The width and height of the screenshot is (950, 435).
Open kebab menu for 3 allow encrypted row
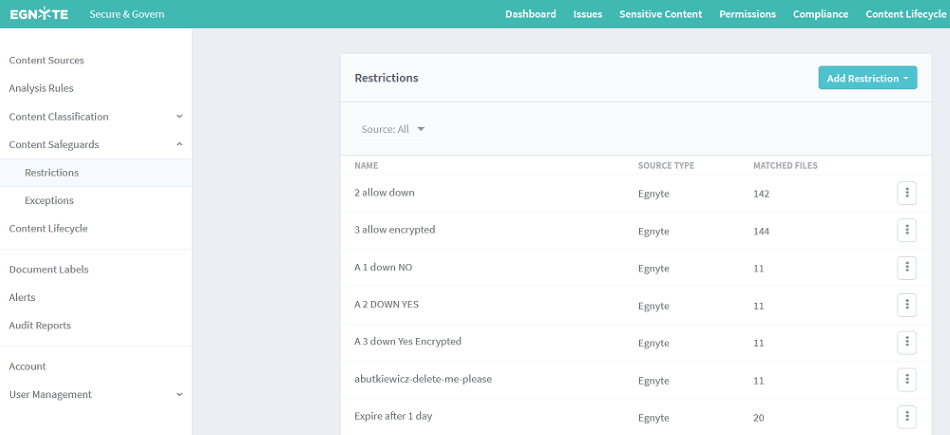pos(906,230)
